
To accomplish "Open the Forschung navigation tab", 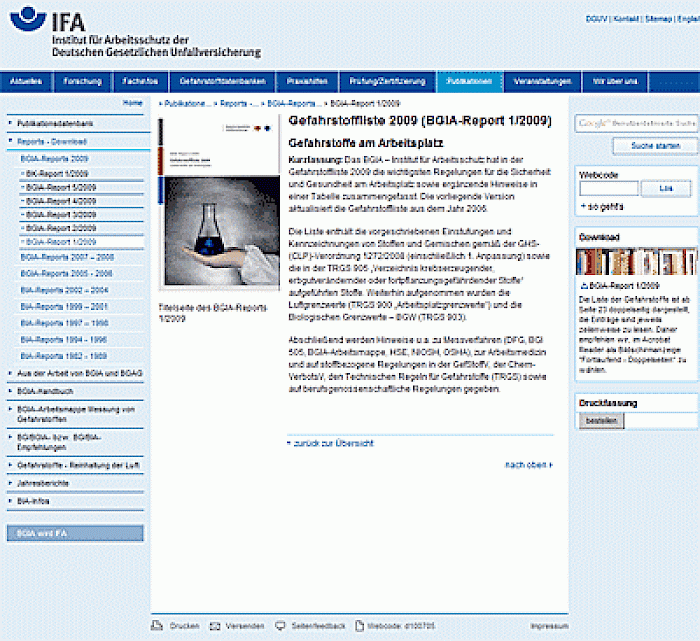I will pyautogui.click(x=82, y=80).
